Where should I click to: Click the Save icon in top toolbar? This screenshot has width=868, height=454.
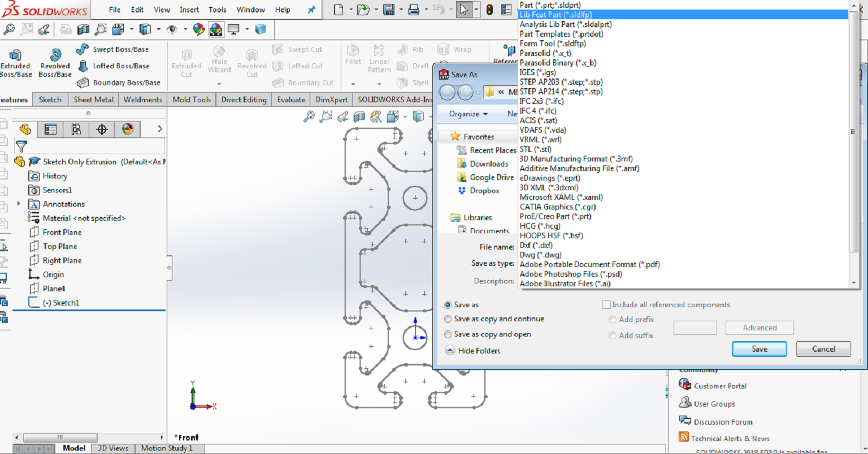[x=388, y=10]
